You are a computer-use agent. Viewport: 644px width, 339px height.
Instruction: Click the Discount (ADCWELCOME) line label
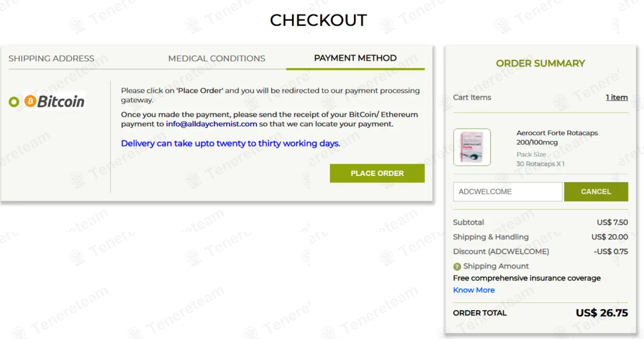pyautogui.click(x=501, y=252)
